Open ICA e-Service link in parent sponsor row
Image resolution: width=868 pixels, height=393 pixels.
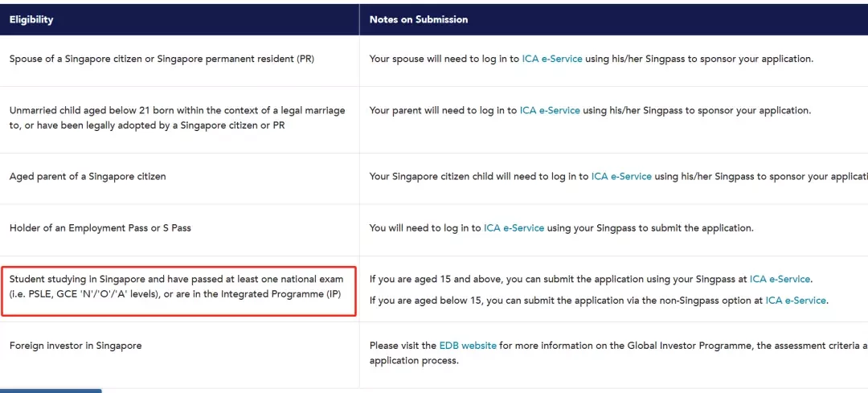pyautogui.click(x=550, y=110)
